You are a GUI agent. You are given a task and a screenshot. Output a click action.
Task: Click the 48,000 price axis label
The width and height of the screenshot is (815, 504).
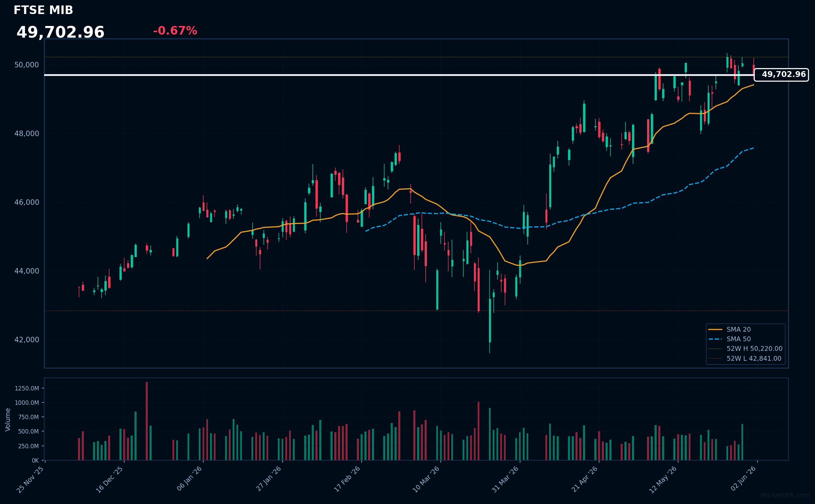click(27, 133)
